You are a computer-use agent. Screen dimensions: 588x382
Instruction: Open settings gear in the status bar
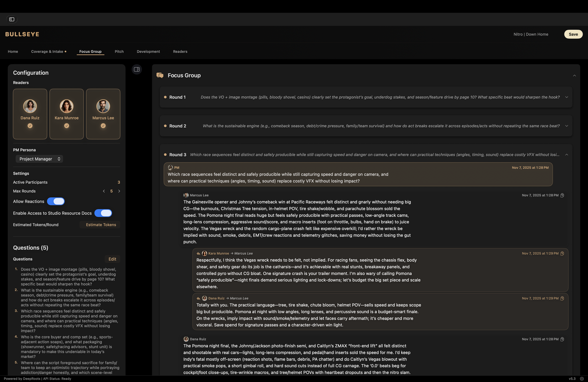click(x=582, y=378)
